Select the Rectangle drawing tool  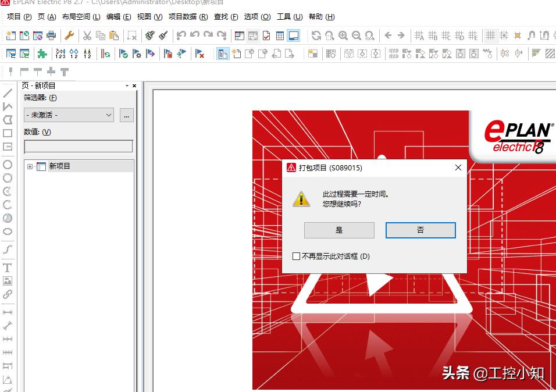click(8, 133)
